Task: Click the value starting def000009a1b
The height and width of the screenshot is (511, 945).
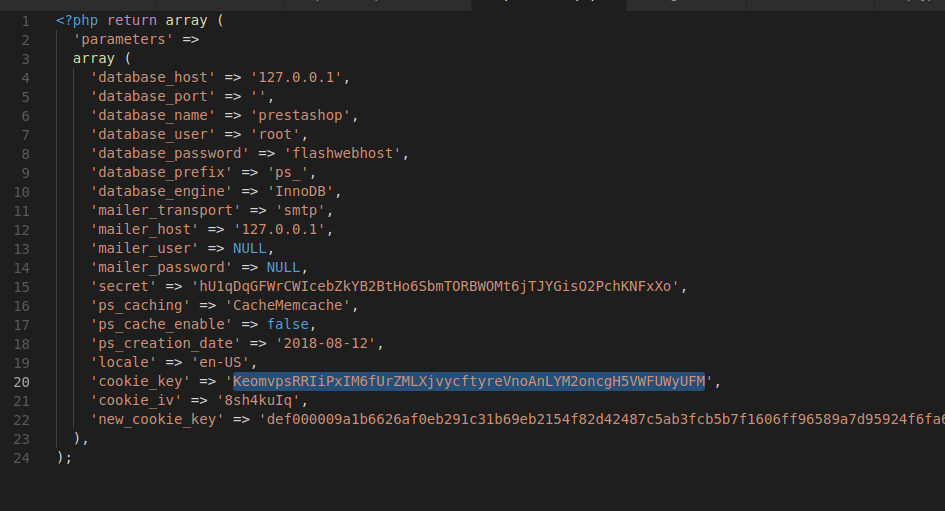Action: (601, 419)
